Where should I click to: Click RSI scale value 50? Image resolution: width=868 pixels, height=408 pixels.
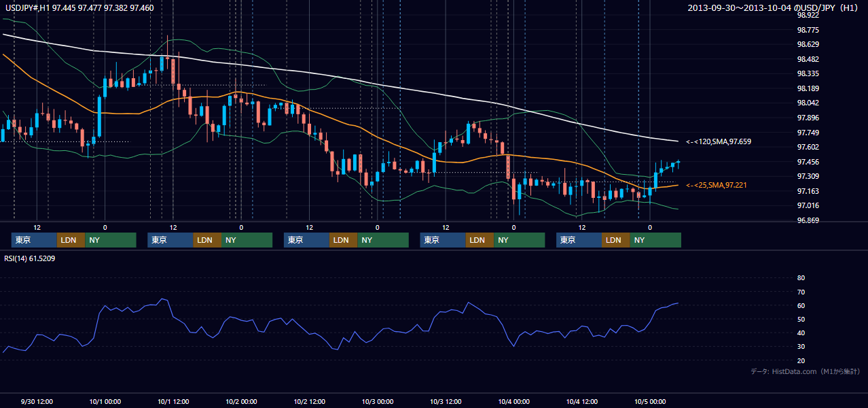pos(801,319)
